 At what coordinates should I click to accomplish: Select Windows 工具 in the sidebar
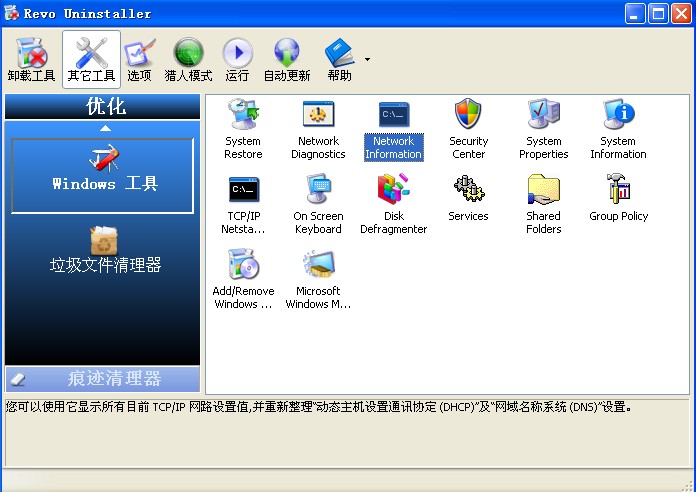[103, 176]
